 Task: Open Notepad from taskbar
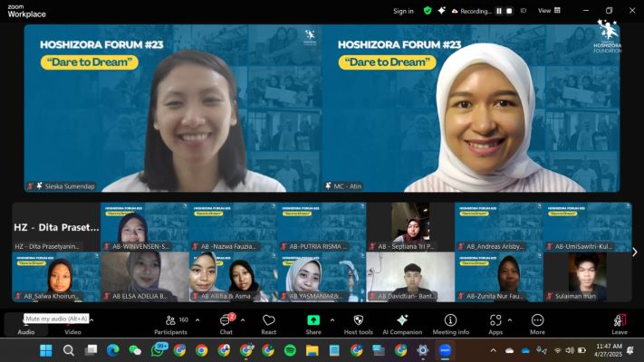[x=334, y=350]
